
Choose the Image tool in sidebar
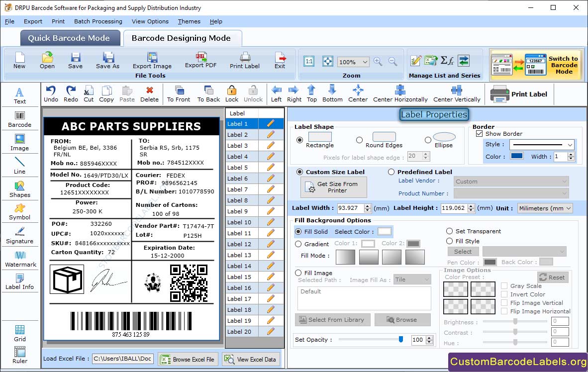19,143
